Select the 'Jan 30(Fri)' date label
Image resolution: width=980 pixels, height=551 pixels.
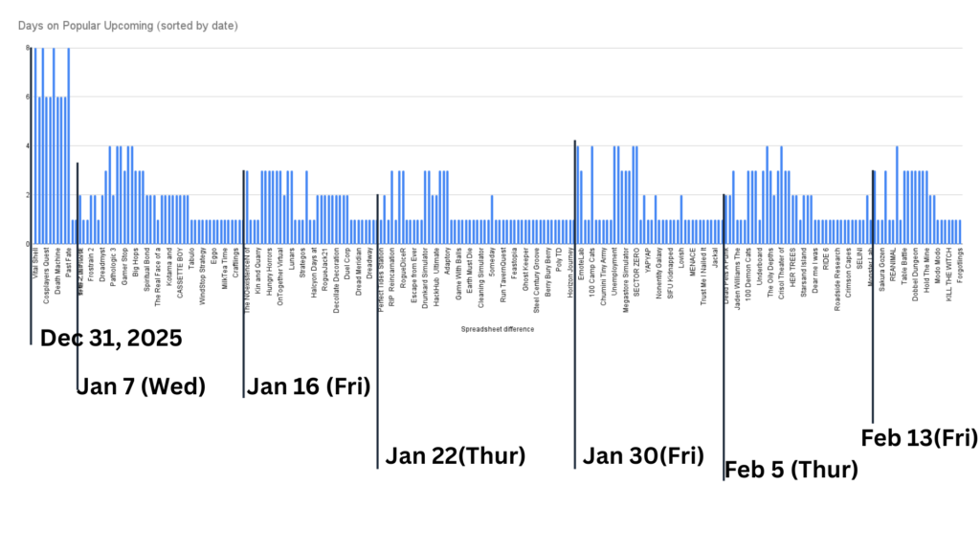coord(643,454)
